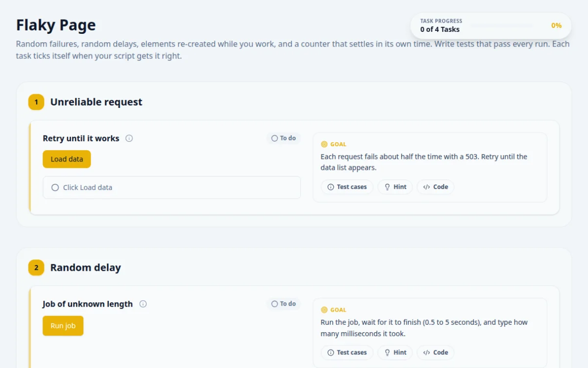This screenshot has height=368, width=588.
Task: Click the Retry until it works title
Action: pos(81,138)
